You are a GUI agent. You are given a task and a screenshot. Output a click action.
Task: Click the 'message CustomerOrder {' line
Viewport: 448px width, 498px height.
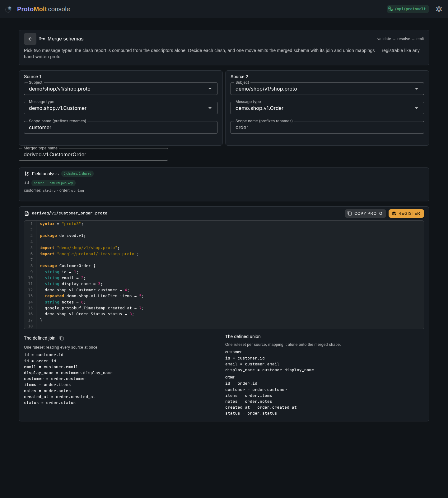point(68,266)
